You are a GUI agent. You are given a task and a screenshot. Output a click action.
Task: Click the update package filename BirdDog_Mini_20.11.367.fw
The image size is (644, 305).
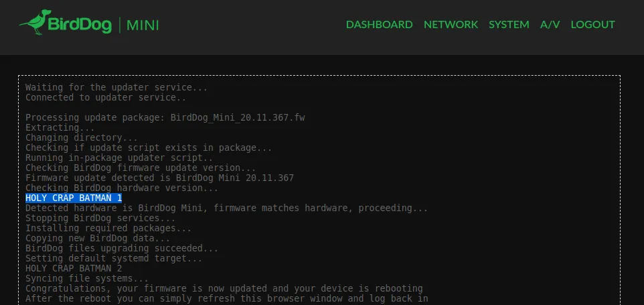pyautogui.click(x=238, y=117)
